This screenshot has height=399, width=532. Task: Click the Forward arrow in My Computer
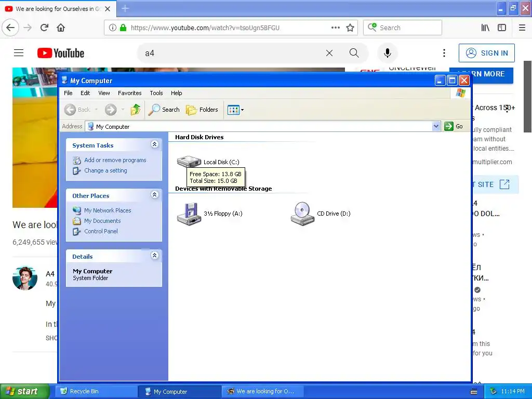[x=111, y=110]
